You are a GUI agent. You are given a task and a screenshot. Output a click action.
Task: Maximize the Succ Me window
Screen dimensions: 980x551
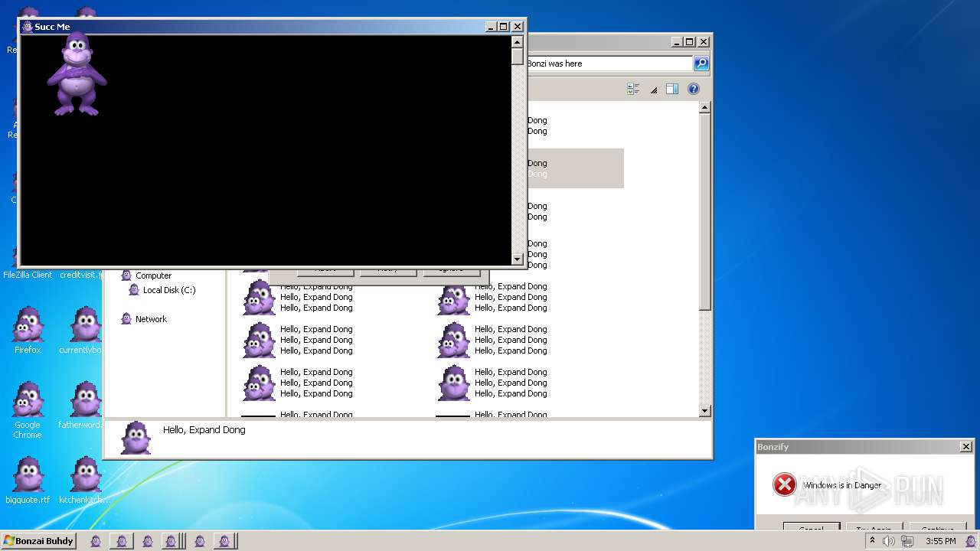pos(503,27)
